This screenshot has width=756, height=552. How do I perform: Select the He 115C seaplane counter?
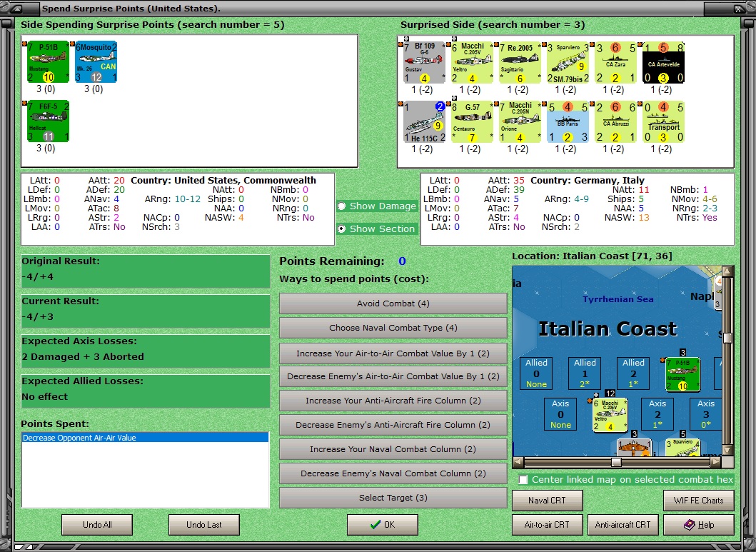coord(424,122)
